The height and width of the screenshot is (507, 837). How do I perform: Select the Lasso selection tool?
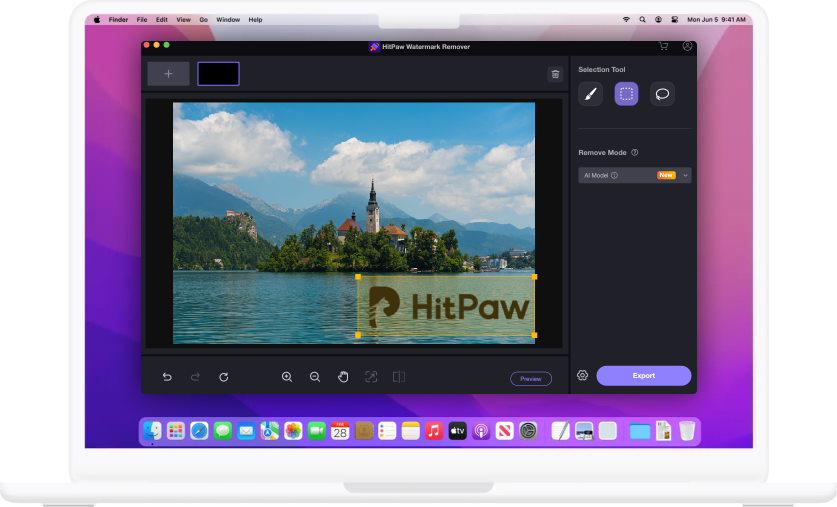pyautogui.click(x=662, y=94)
